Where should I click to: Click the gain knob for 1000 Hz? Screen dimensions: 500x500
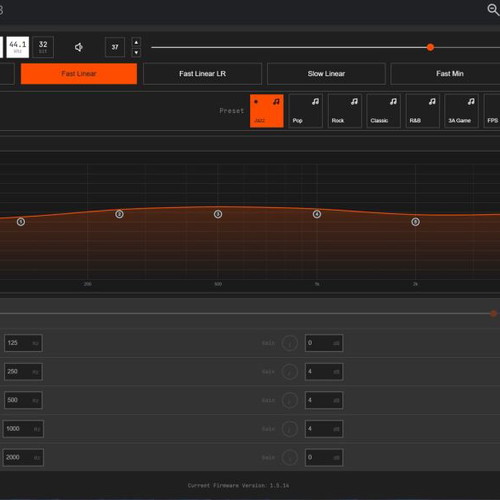click(289, 429)
